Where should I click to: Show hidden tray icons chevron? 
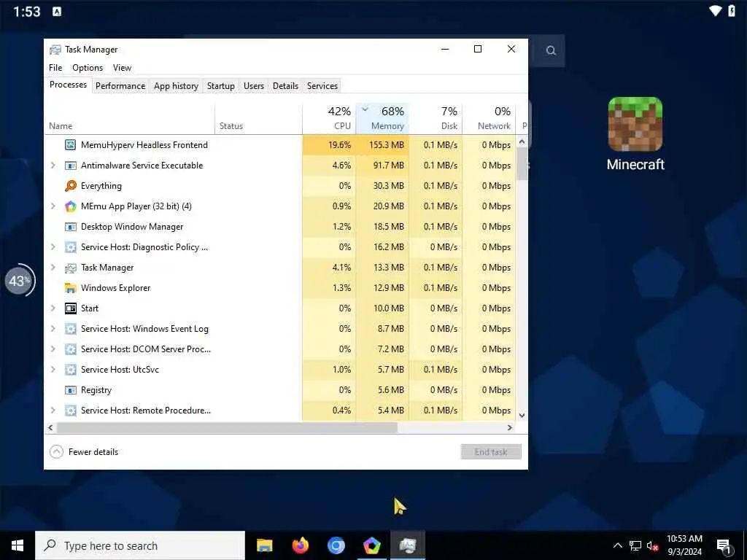point(617,545)
